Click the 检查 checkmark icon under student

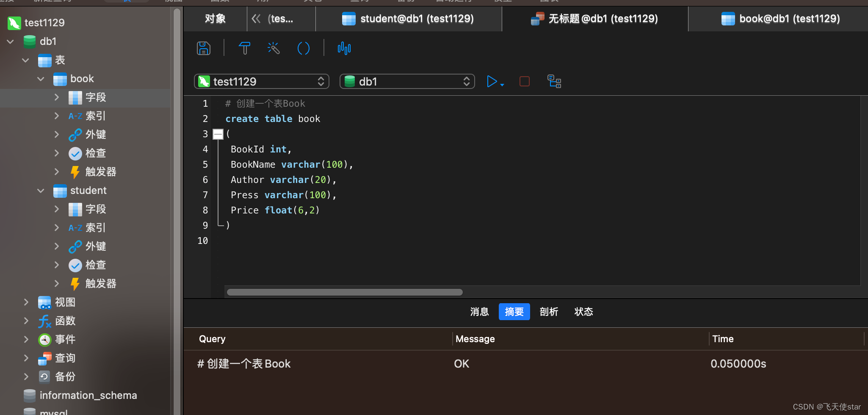tap(75, 265)
